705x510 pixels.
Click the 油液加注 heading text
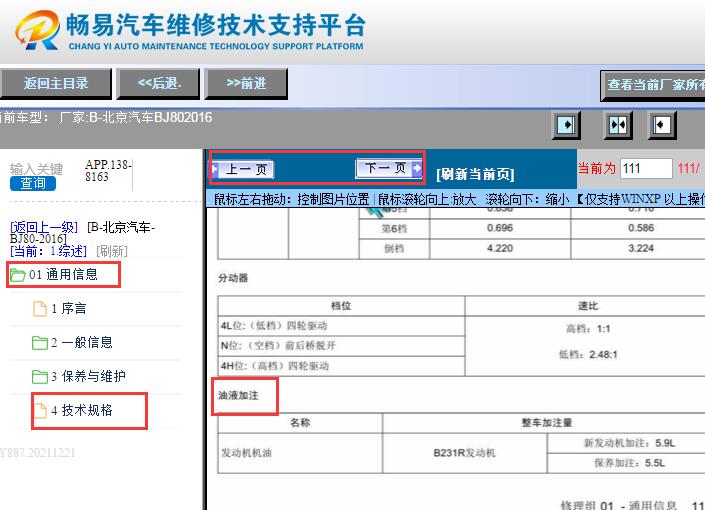click(x=238, y=396)
